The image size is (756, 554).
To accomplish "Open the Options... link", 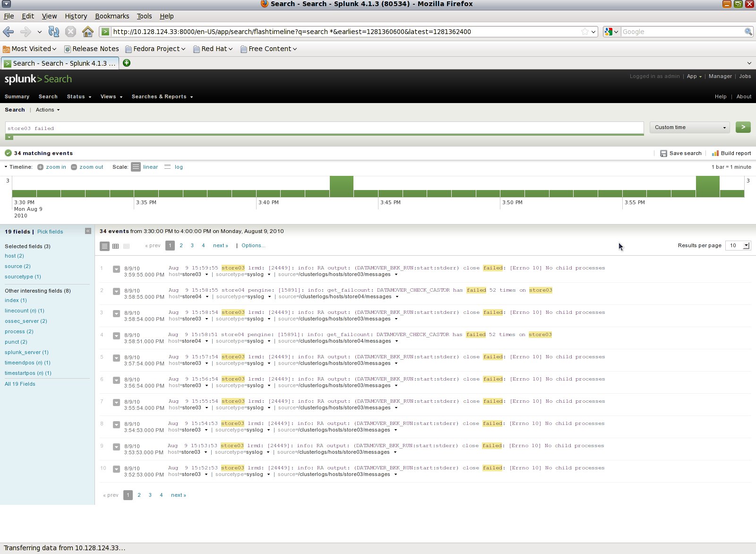I will [253, 245].
